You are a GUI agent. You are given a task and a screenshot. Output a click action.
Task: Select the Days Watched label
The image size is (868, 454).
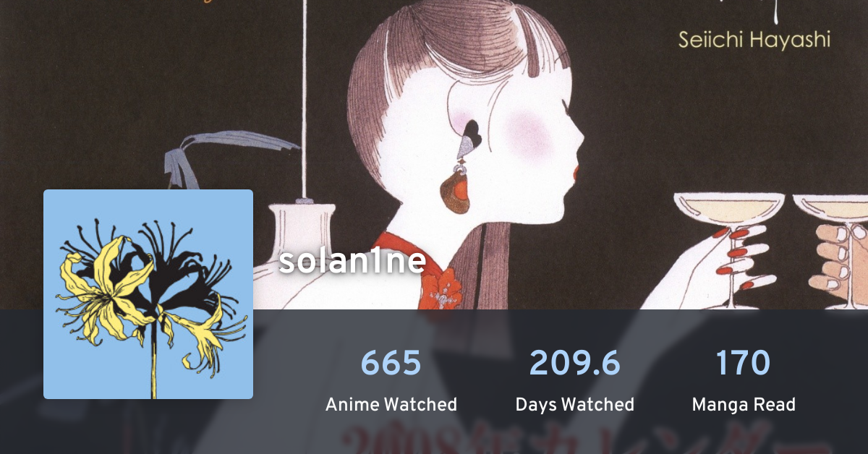tap(575, 405)
